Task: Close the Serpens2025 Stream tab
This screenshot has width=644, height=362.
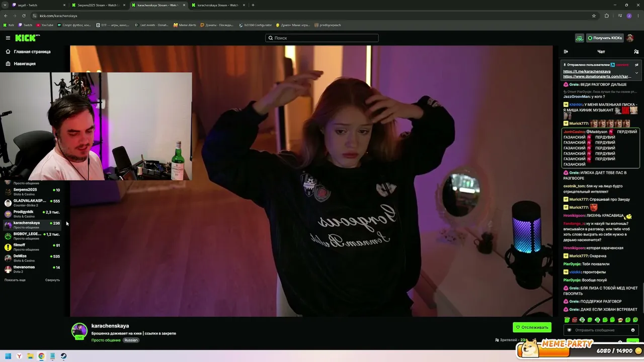Action: 123,5
